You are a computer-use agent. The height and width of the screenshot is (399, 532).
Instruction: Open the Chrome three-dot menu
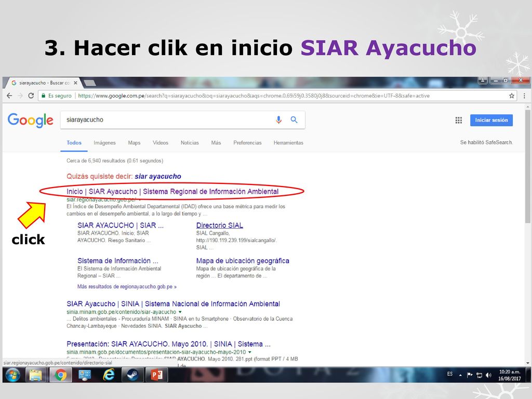click(524, 96)
